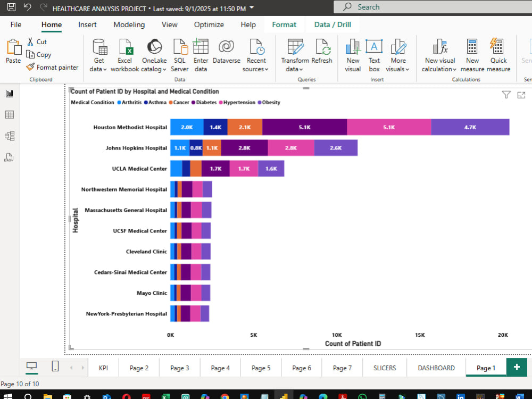Select UCLA Medical Center Hypertension 1.7K segment
Viewport: 532px width, 399px height.
244,169
